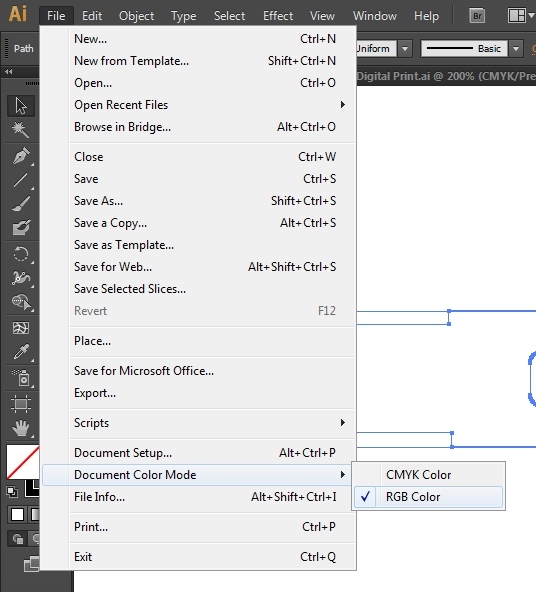
Task: Choose RGB Color checked mode
Action: pyautogui.click(x=428, y=497)
